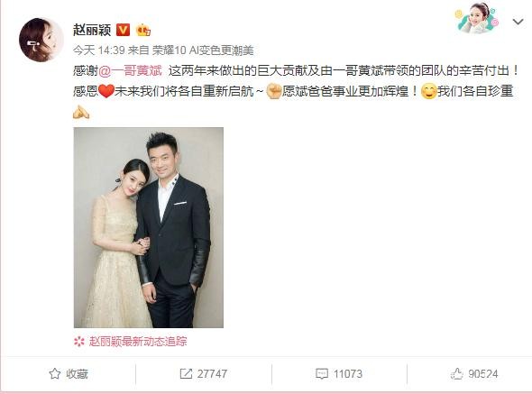
Task: Open reposts showing 27747 count
Action: [204, 374]
